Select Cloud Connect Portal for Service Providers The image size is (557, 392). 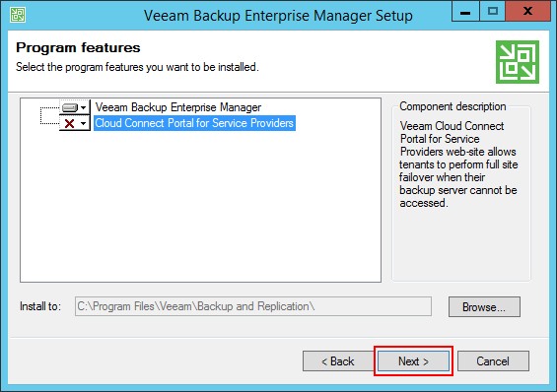pyautogui.click(x=194, y=123)
